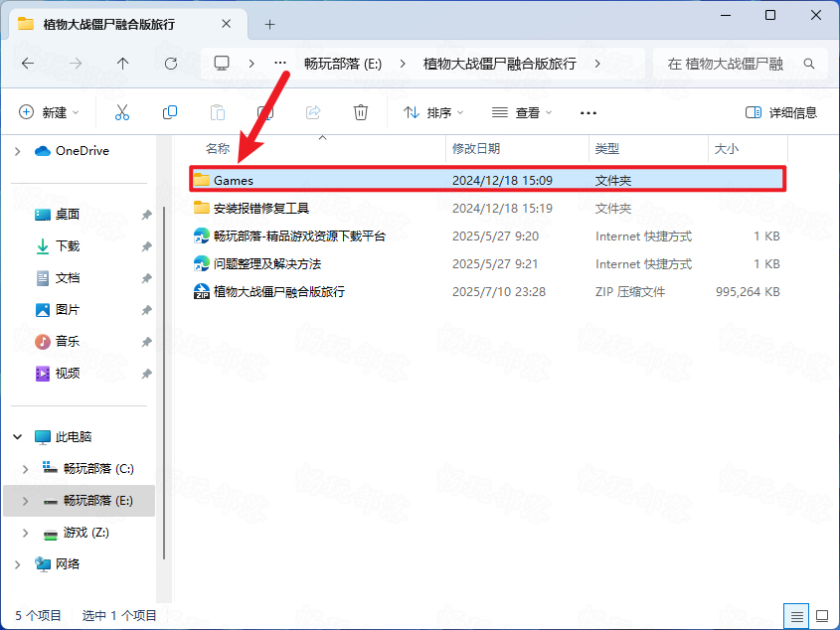Click the Copy icon in the toolbar
The width and height of the screenshot is (840, 630).
pos(170,112)
